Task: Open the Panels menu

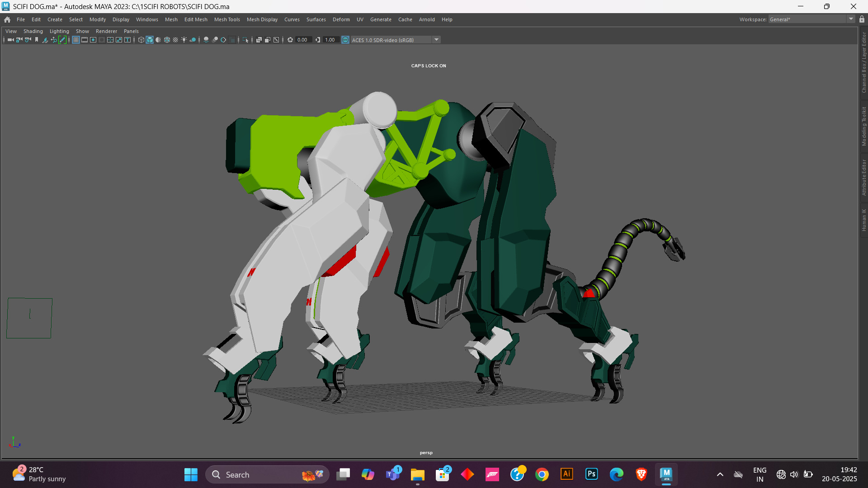Action: (131, 31)
